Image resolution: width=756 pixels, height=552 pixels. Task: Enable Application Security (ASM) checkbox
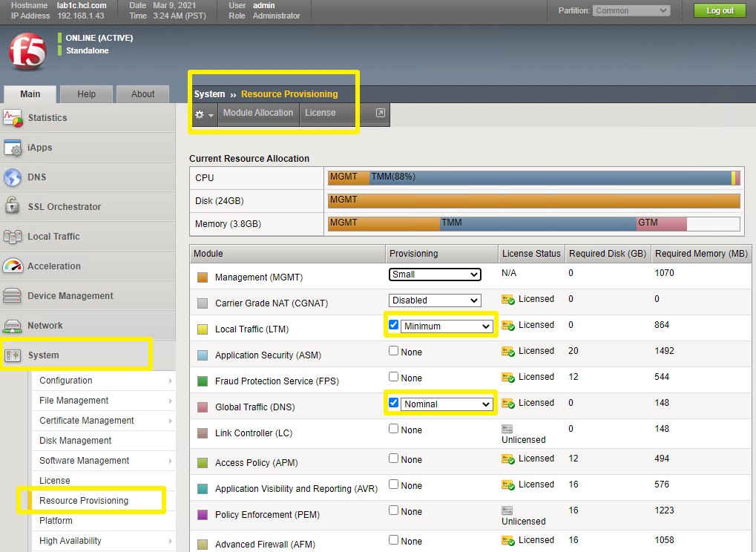coord(393,351)
